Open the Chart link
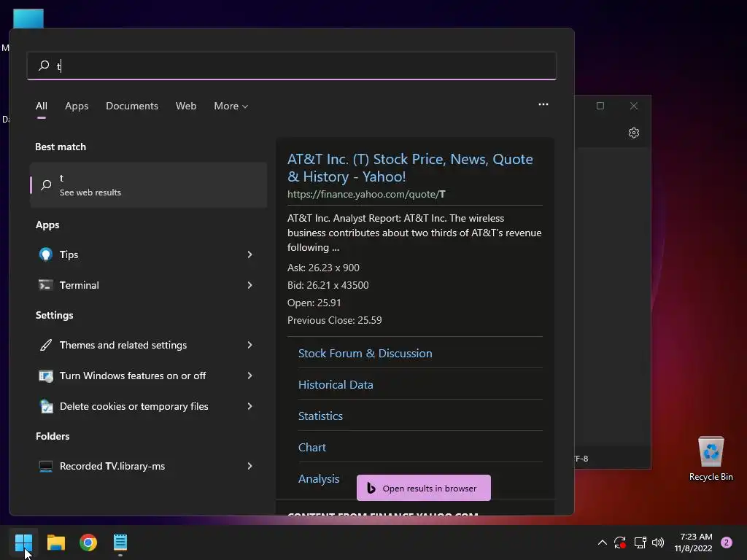747x560 pixels. coord(312,448)
